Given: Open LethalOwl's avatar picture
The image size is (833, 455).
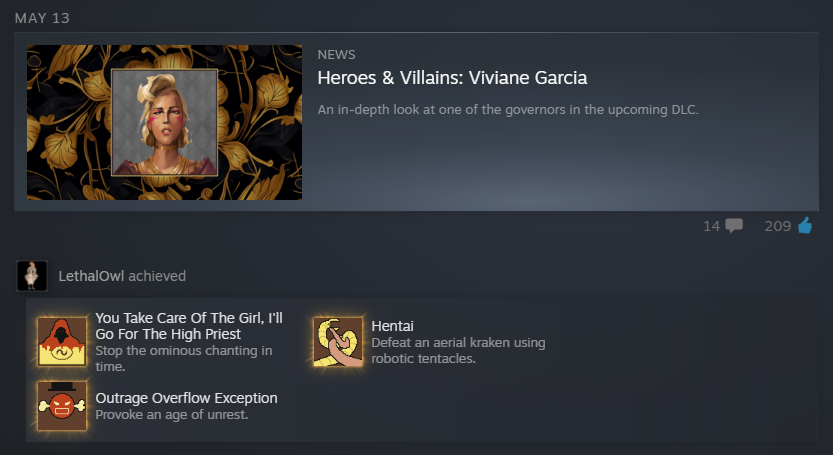Looking at the screenshot, I should pos(32,276).
